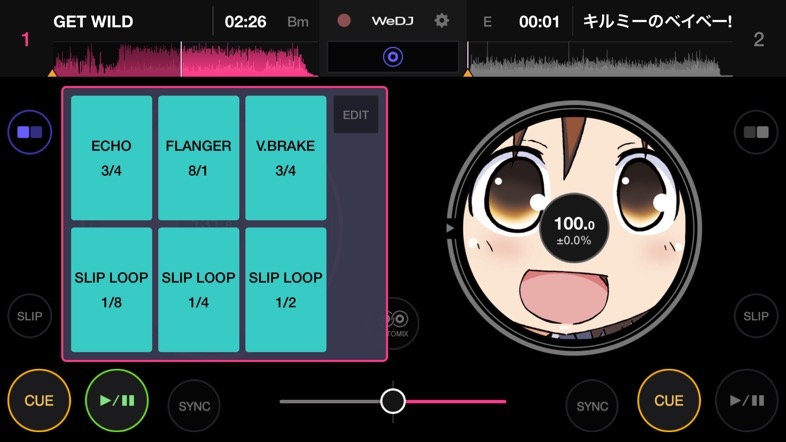
Task: Enable SLIP mode on deck 1
Action: pos(30,316)
